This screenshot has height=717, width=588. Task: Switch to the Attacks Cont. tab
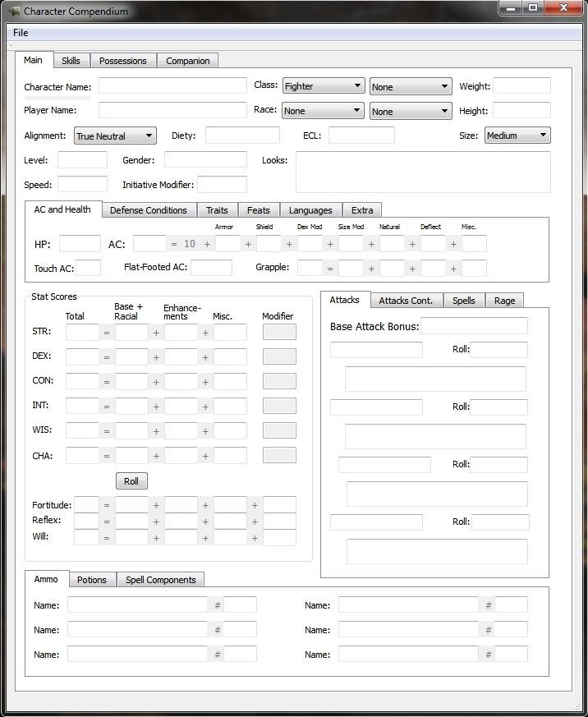click(x=407, y=301)
